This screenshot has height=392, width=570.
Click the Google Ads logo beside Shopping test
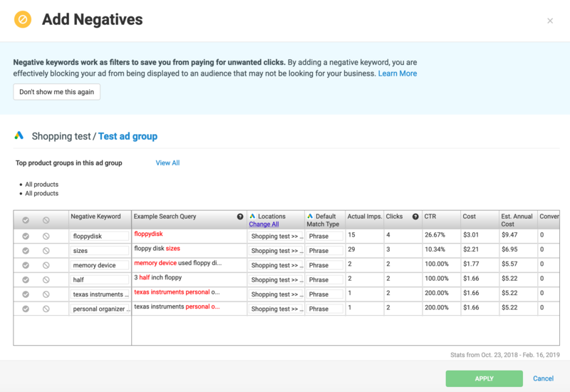pos(19,135)
